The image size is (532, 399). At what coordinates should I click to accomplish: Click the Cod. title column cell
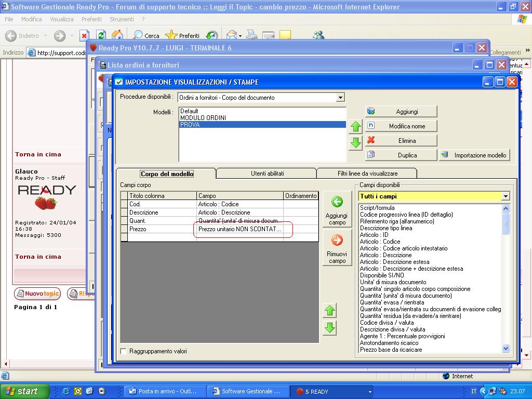pyautogui.click(x=162, y=204)
